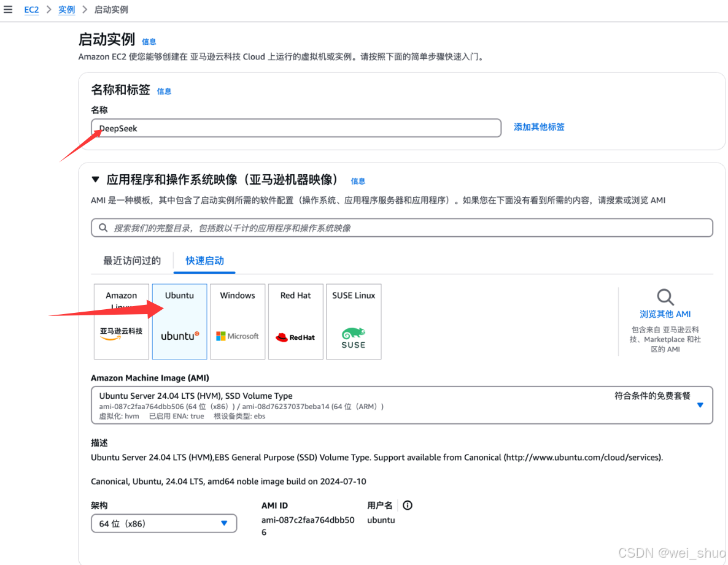Click the 用户名 value ubuntu
The height and width of the screenshot is (565, 728).
[x=381, y=520]
